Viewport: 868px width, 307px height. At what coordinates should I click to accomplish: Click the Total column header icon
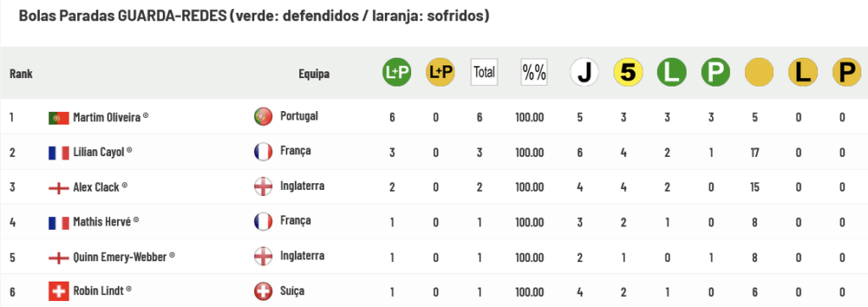484,73
